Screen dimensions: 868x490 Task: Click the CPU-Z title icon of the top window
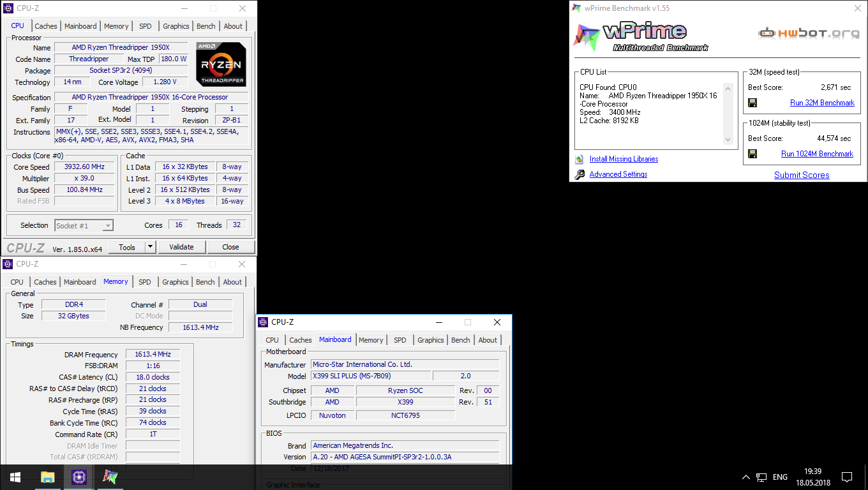click(x=8, y=8)
